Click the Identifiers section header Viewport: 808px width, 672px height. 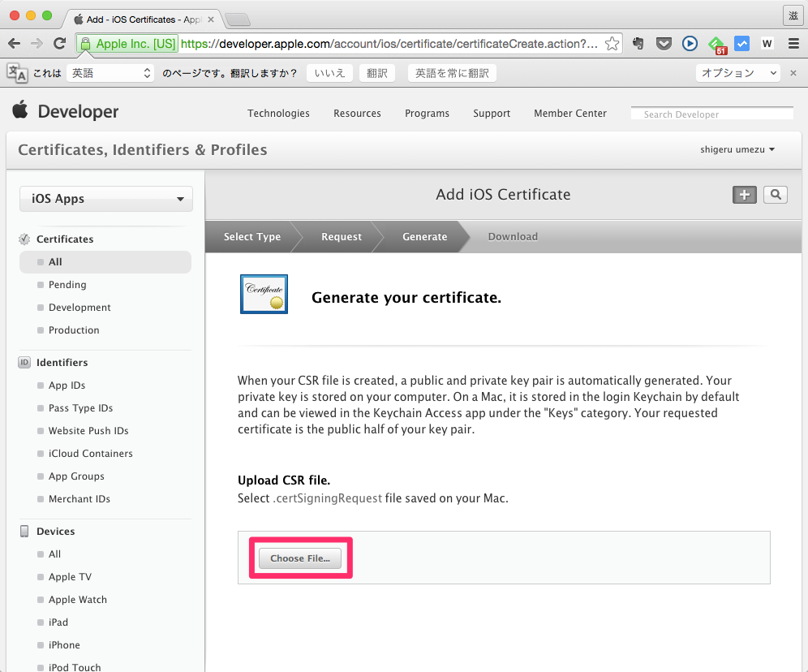tap(62, 362)
